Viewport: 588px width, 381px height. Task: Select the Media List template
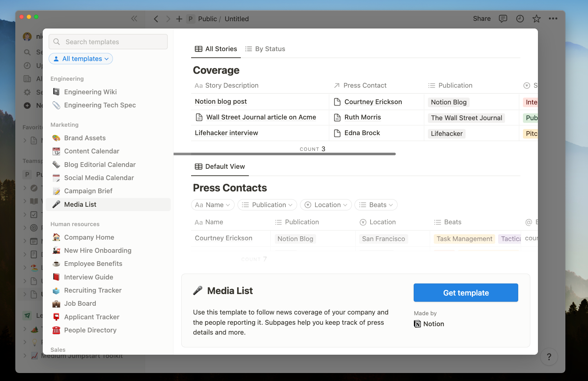108,205
